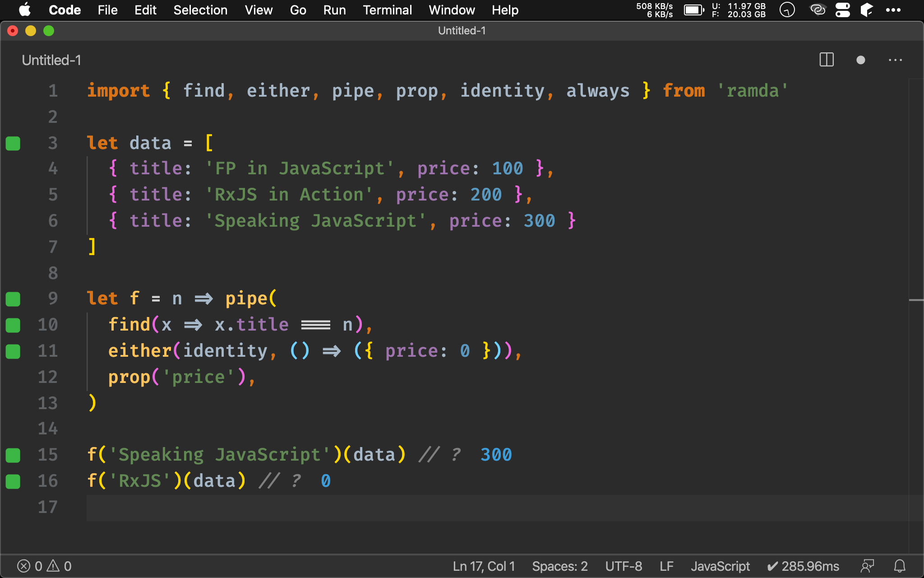The height and width of the screenshot is (578, 924).
Task: Click the green Quokka marker on line 3
Action: click(x=13, y=144)
